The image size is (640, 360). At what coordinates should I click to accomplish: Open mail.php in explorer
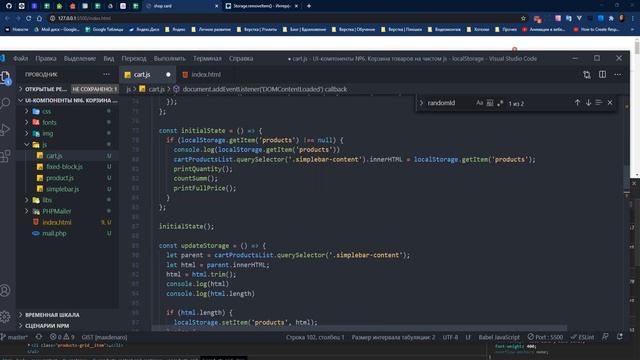(54, 233)
